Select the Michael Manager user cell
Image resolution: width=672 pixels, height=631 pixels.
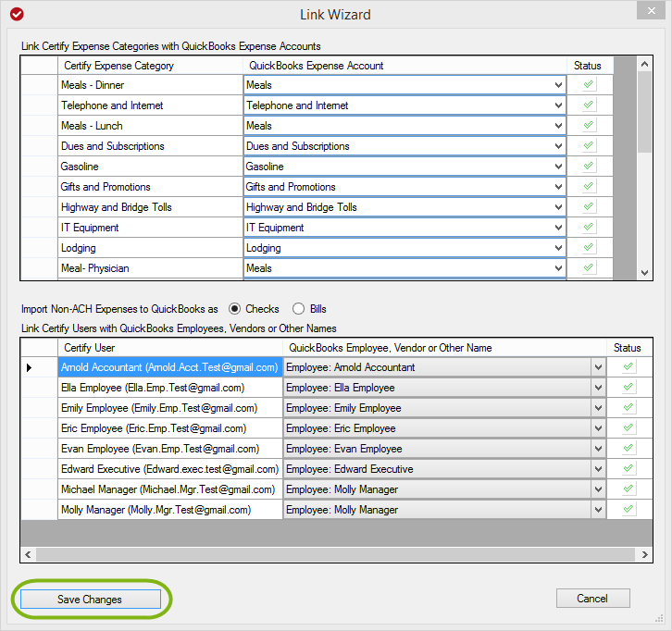pos(170,489)
